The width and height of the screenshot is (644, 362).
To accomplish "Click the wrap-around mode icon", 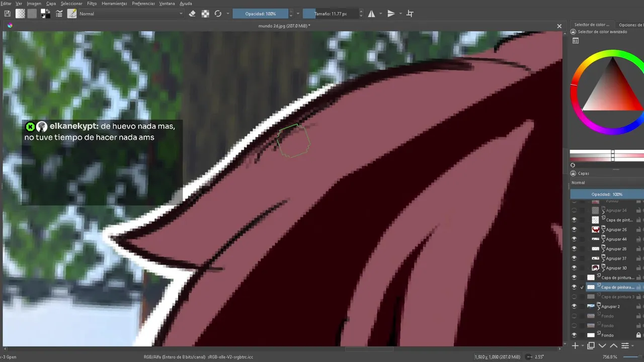I will [x=410, y=14].
